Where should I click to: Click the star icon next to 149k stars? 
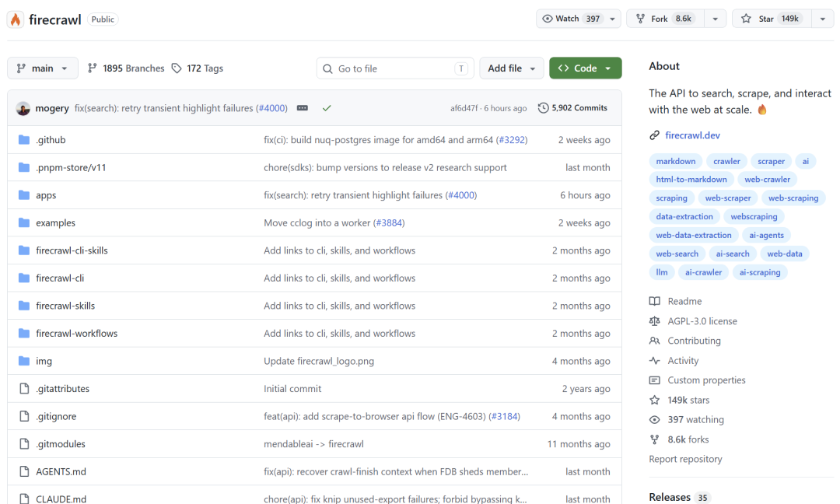coord(655,400)
